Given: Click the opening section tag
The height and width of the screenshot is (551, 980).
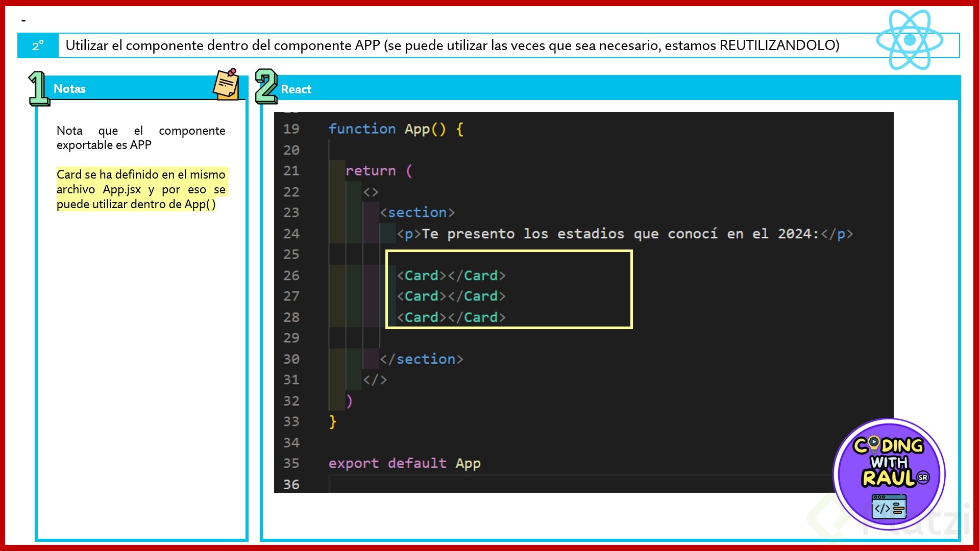Looking at the screenshot, I should 417,212.
